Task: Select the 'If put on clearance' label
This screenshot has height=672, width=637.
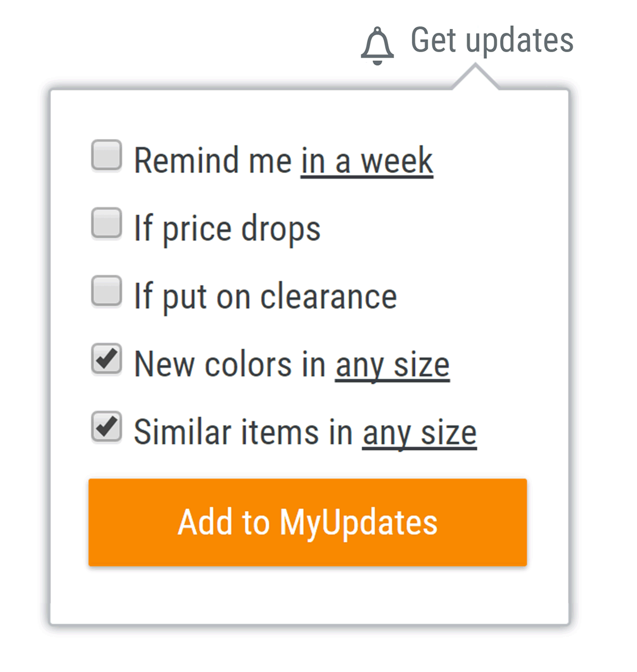Action: coord(265,296)
